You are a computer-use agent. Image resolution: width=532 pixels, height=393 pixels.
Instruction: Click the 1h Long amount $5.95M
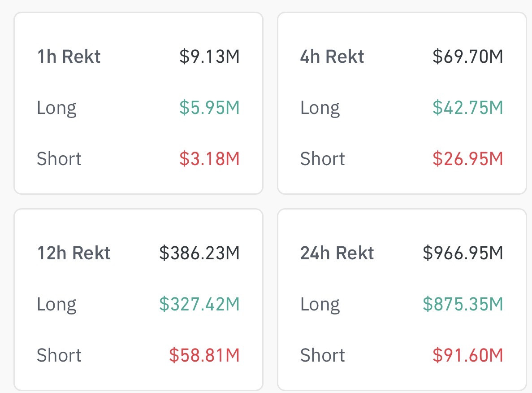(x=209, y=108)
